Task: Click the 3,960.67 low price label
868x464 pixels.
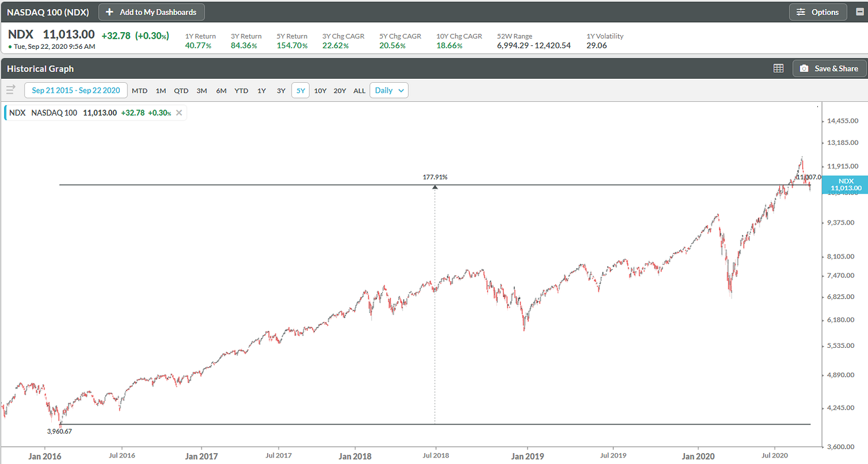Action: pos(60,431)
